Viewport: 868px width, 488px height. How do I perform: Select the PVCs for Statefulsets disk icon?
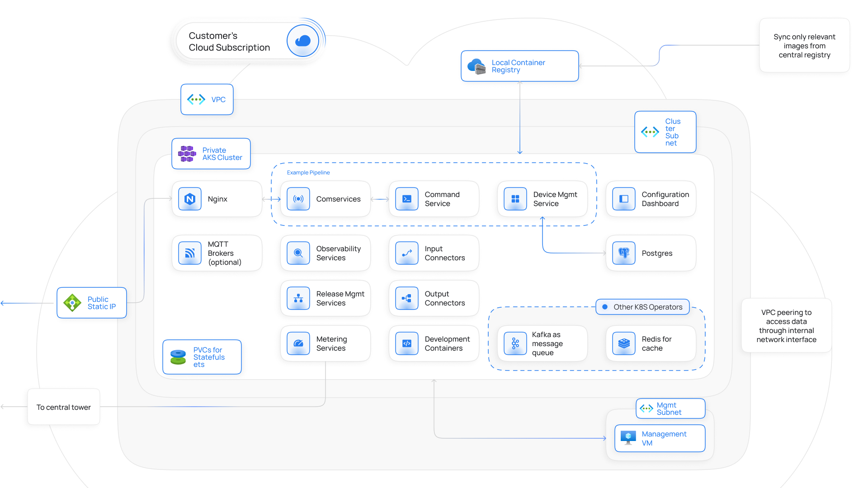point(178,357)
